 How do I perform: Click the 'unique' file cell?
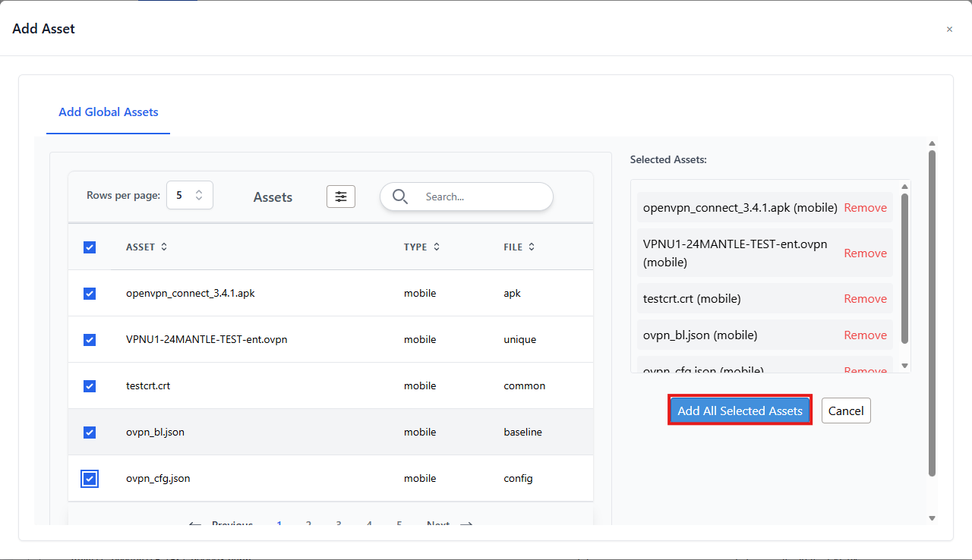pos(520,340)
